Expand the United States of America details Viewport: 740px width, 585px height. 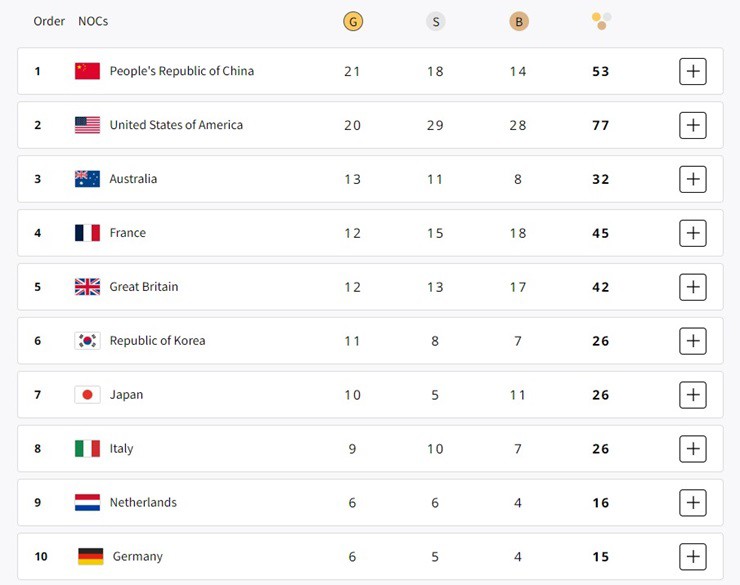[x=693, y=125]
